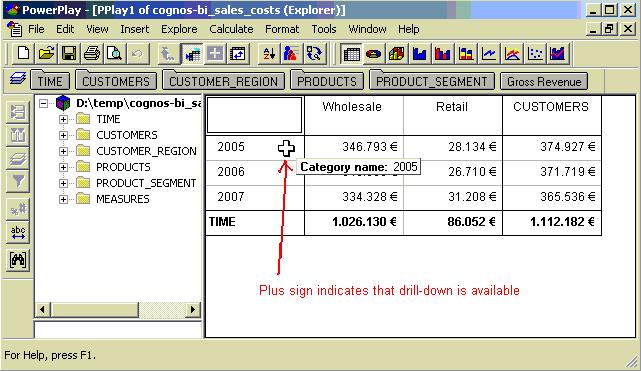Click the grayed plus toolbar icon
Viewport: 641px width, 371px height.
pyautogui.click(x=215, y=54)
